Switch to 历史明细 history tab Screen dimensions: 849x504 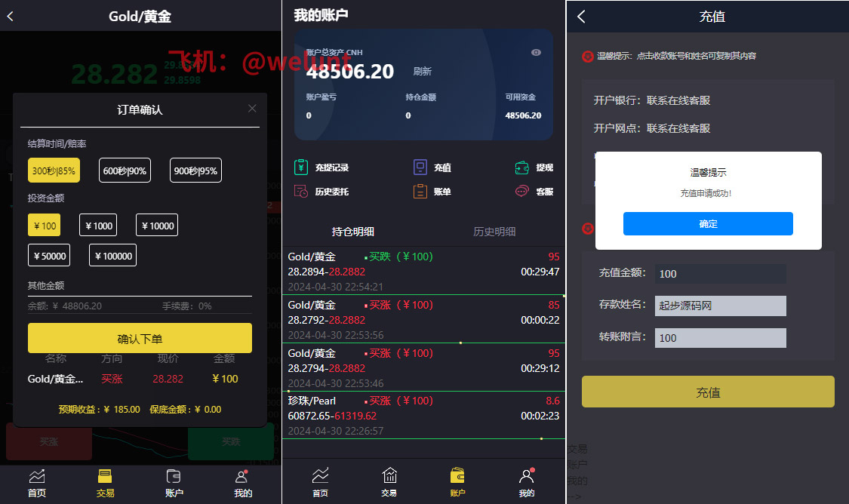494,232
